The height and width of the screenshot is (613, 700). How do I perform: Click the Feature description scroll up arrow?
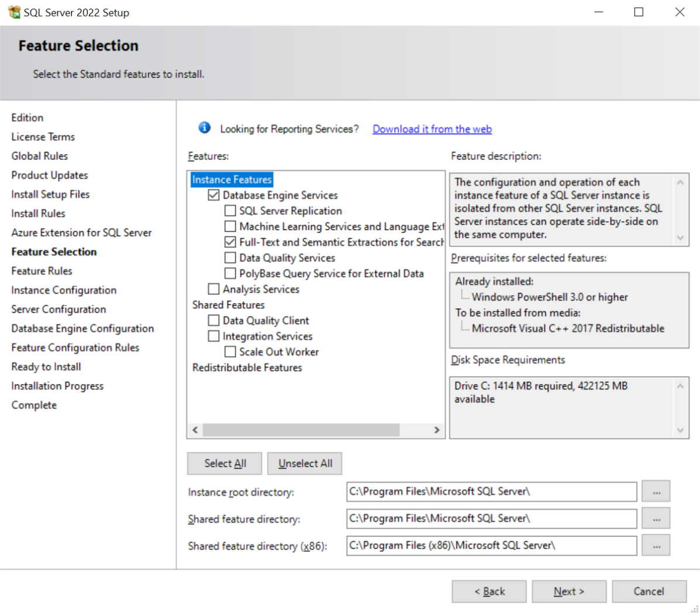pos(680,182)
